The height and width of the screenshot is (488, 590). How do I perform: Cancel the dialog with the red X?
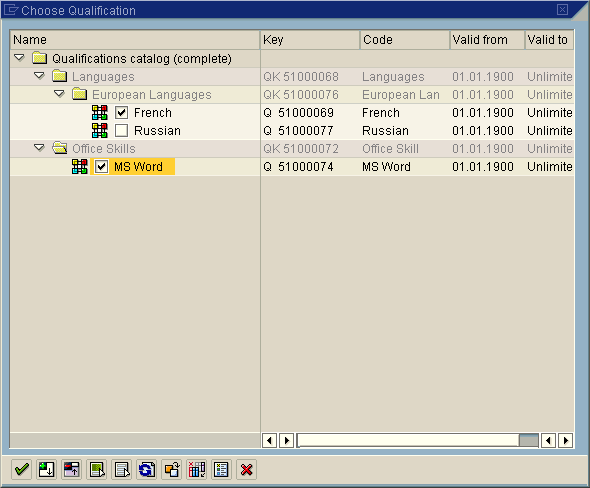(x=246, y=470)
